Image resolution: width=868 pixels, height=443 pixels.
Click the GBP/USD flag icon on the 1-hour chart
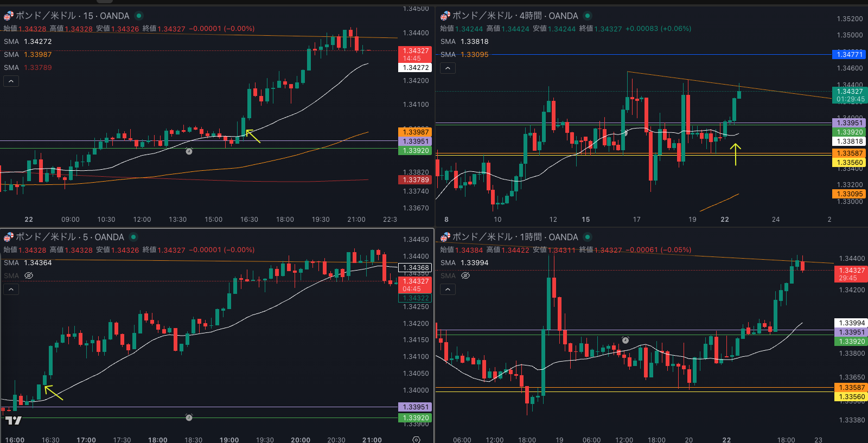[445, 237]
